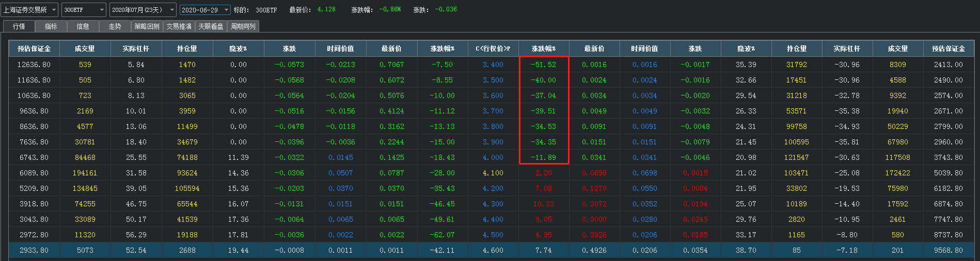Switch to the 指标 tab
Screen dimensions: 980x261
51,26
